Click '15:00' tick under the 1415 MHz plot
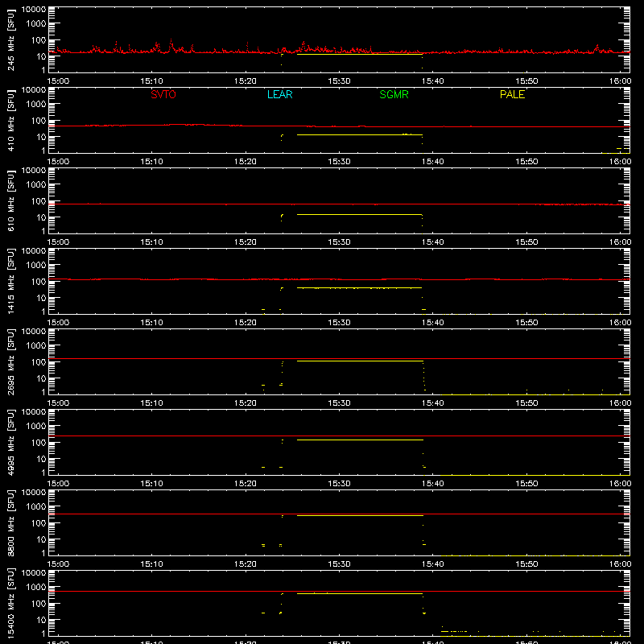Image resolution: width=644 pixels, height=644 pixels. (58, 323)
